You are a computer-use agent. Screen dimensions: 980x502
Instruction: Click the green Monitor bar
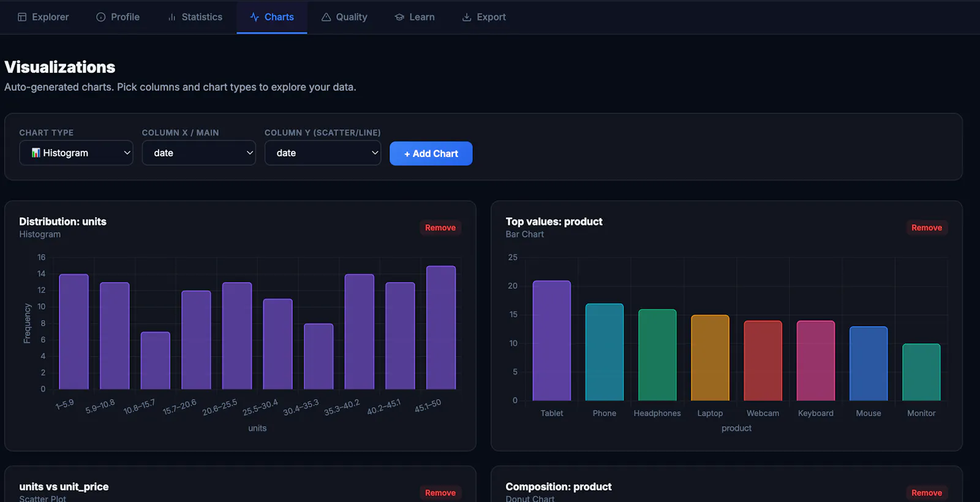click(921, 372)
